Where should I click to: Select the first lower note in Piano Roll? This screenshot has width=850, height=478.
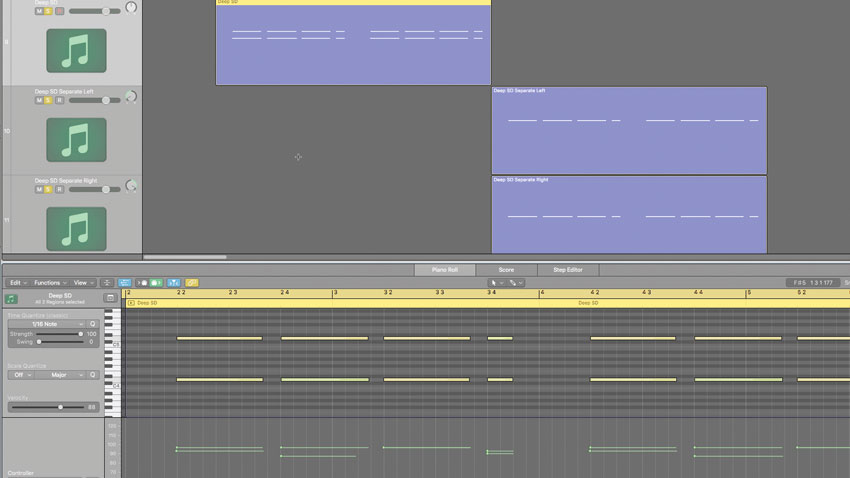[x=220, y=379]
